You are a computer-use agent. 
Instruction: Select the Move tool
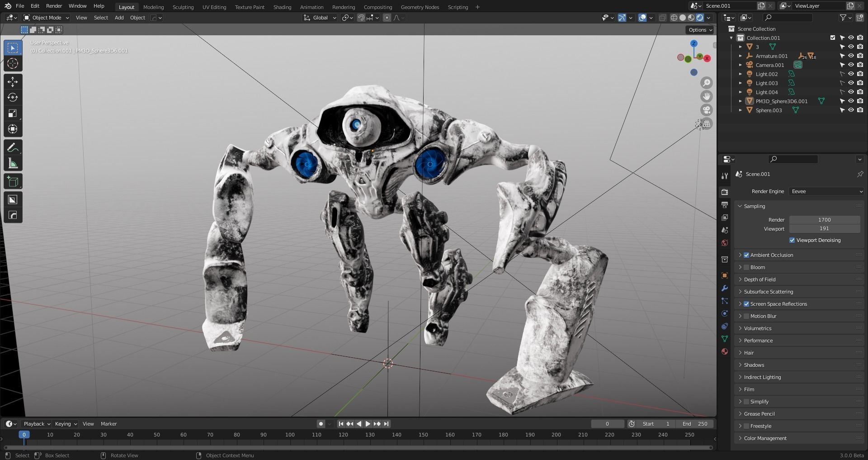[x=13, y=82]
